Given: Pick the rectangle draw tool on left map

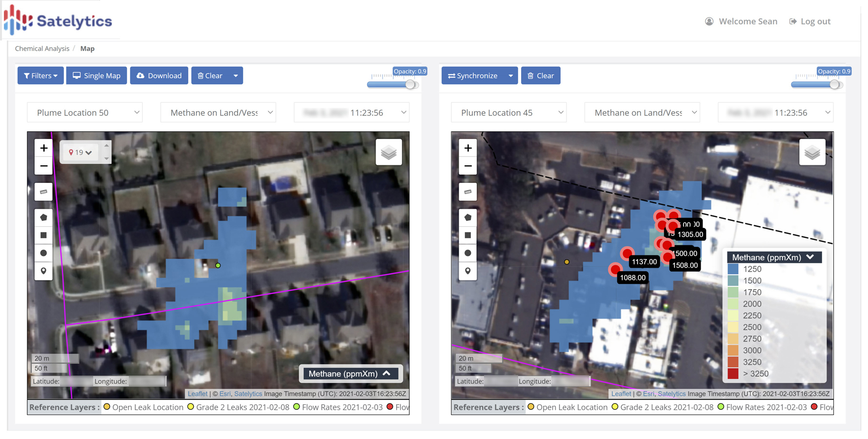Looking at the screenshot, I should point(43,235).
